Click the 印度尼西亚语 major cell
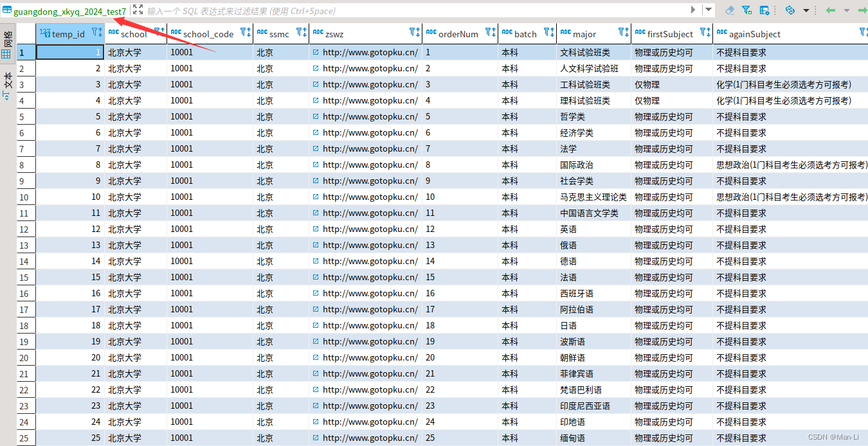Screen dimensions: 868x446 (595, 406)
